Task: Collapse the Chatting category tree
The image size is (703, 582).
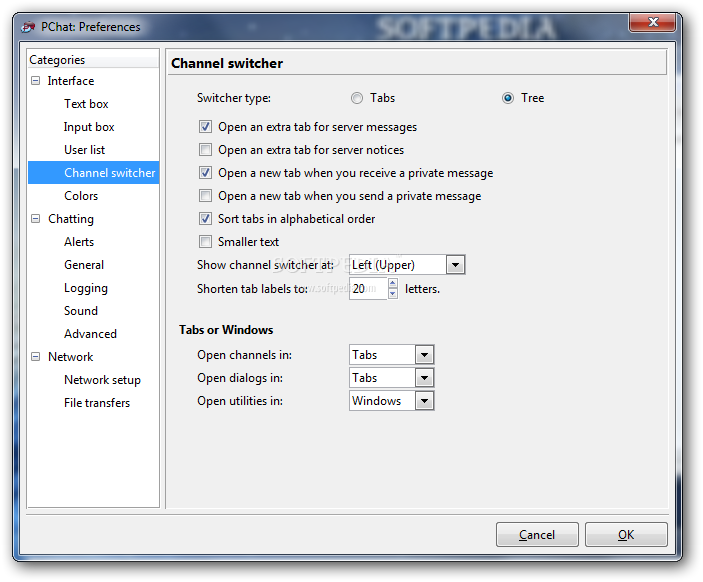Action: point(35,219)
